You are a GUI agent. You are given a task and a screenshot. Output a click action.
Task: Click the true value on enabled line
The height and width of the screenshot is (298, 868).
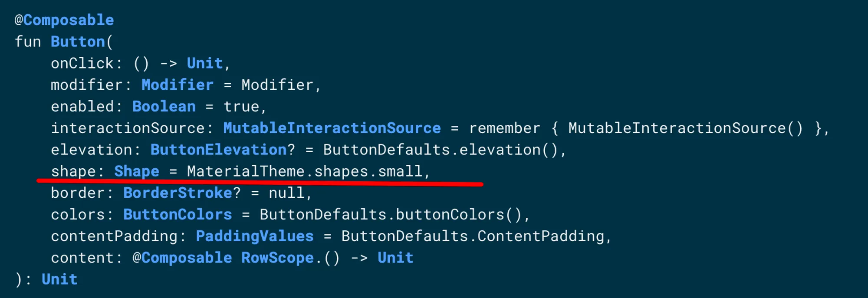(x=241, y=107)
